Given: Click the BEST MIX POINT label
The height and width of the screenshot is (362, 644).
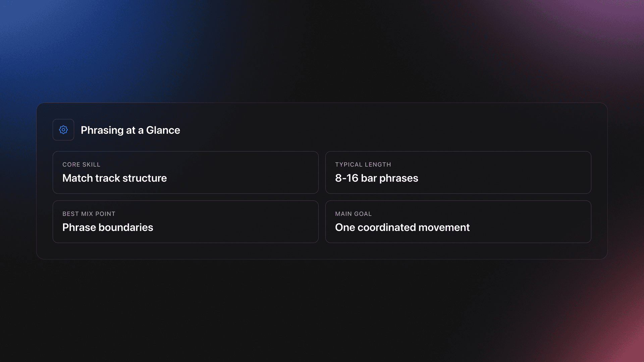Looking at the screenshot, I should (x=89, y=214).
